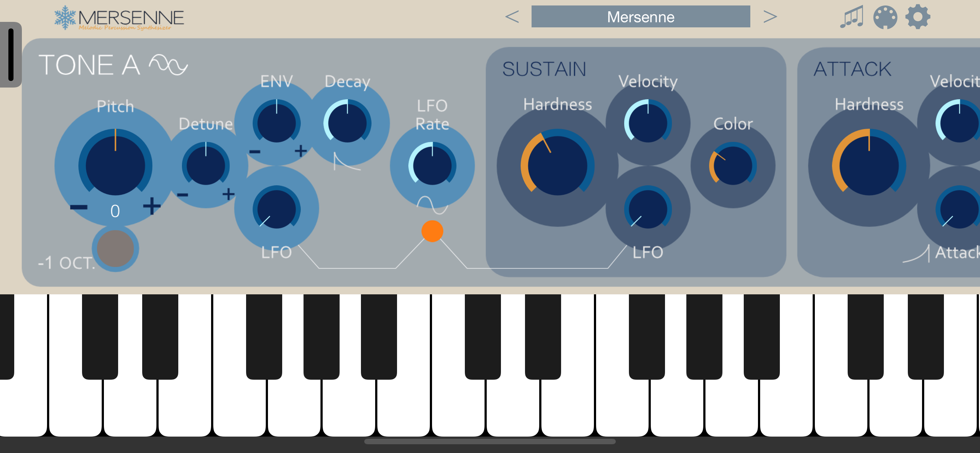The height and width of the screenshot is (453, 980).
Task: Click the Detune plus button
Action: (228, 194)
